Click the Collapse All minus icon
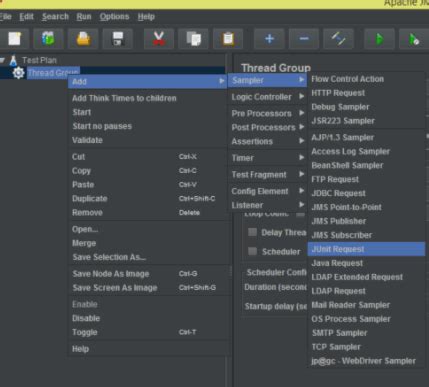Viewport: 429px width, 387px height. coord(304,39)
